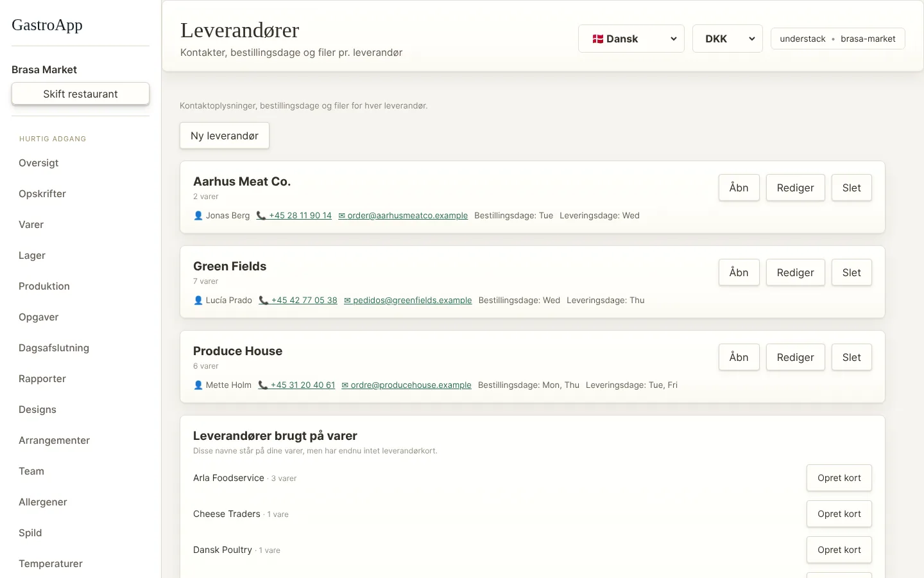Viewport: 924px width, 578px height.
Task: Open Green Fields with Åbn
Action: pyautogui.click(x=739, y=272)
